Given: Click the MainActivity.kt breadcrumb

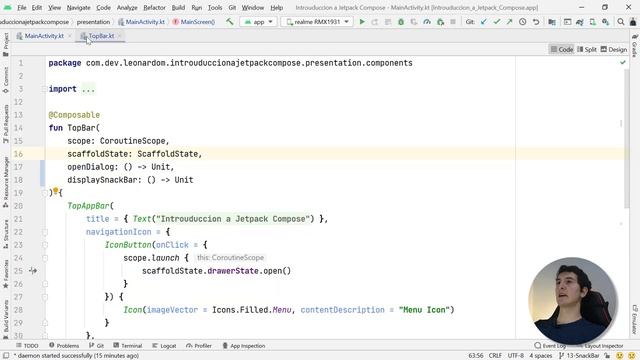Looking at the screenshot, I should [x=141, y=22].
